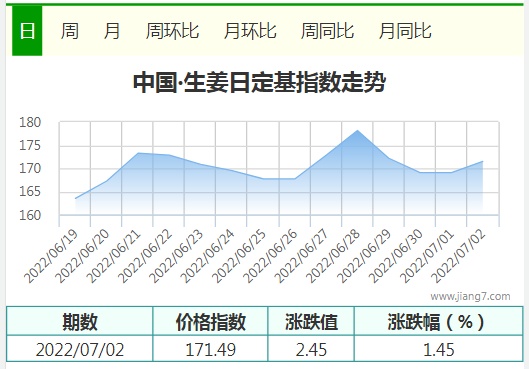Open the 周环比 tab
529x369 pixels.
[172, 31]
